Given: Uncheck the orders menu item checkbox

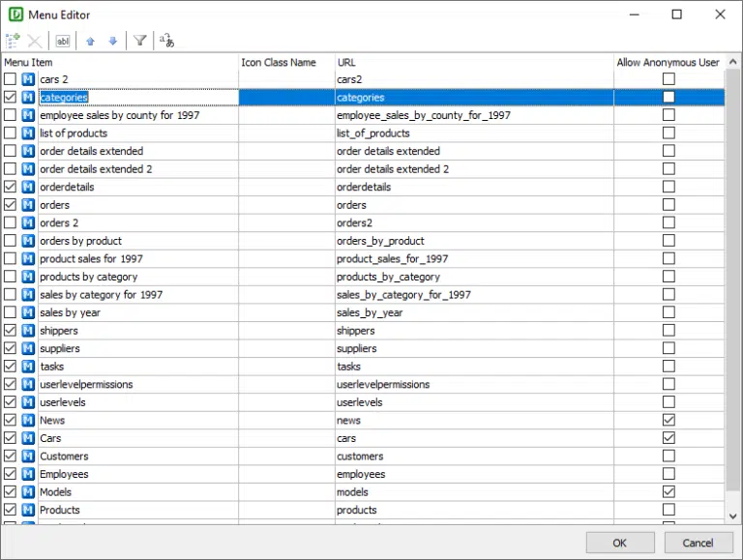Looking at the screenshot, I should tap(10, 205).
